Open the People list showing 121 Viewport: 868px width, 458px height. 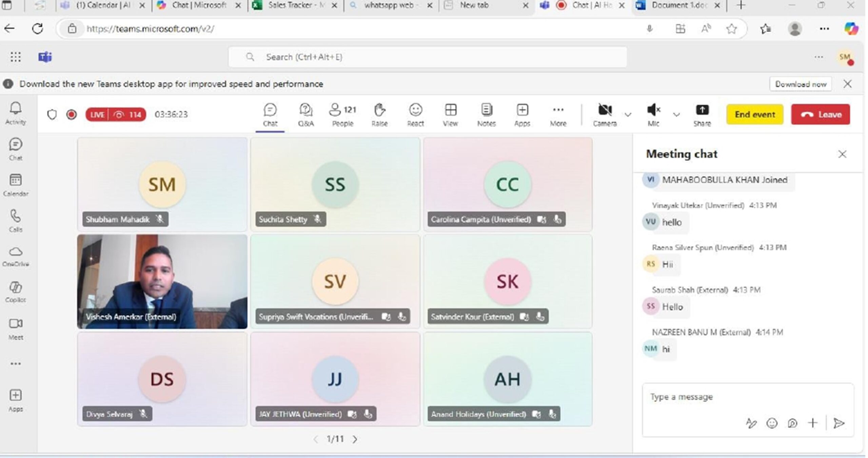[x=342, y=115]
